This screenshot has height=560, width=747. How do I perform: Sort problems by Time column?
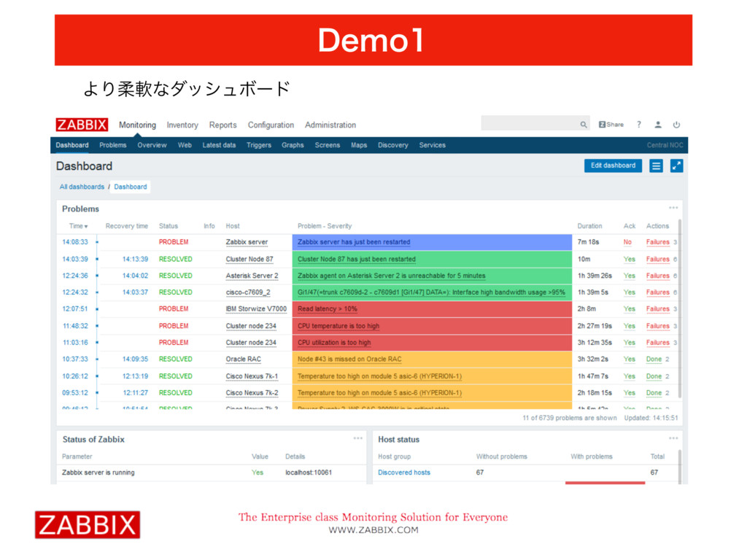click(x=78, y=226)
